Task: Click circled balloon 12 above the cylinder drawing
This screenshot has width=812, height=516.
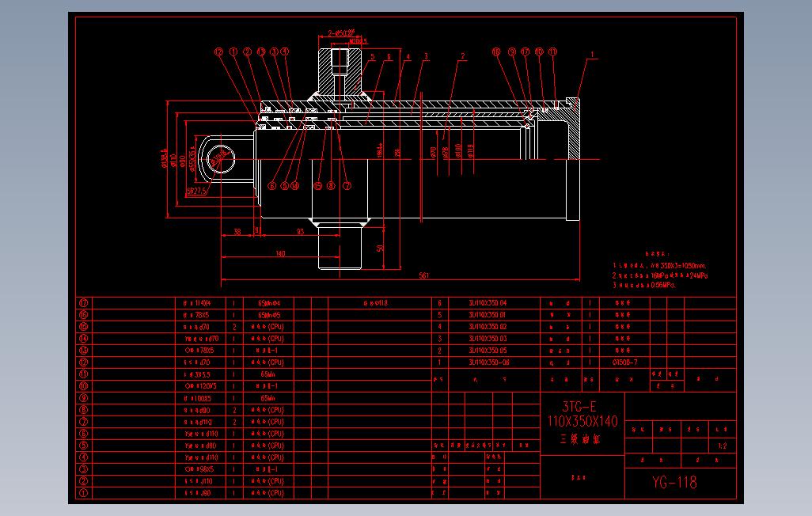Action: click(x=218, y=51)
